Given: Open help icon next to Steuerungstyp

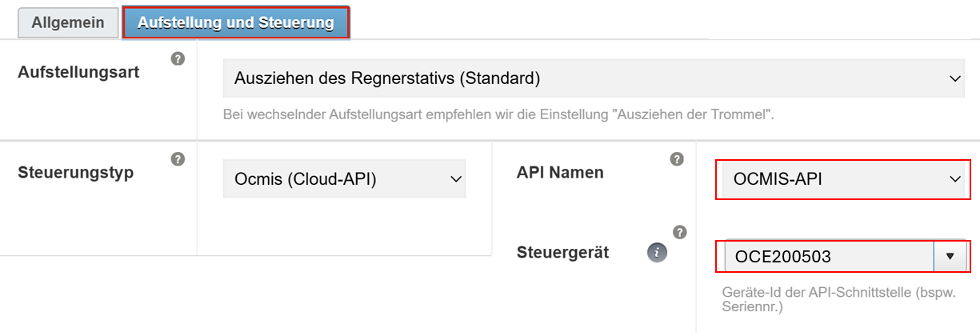Looking at the screenshot, I should 178,158.
